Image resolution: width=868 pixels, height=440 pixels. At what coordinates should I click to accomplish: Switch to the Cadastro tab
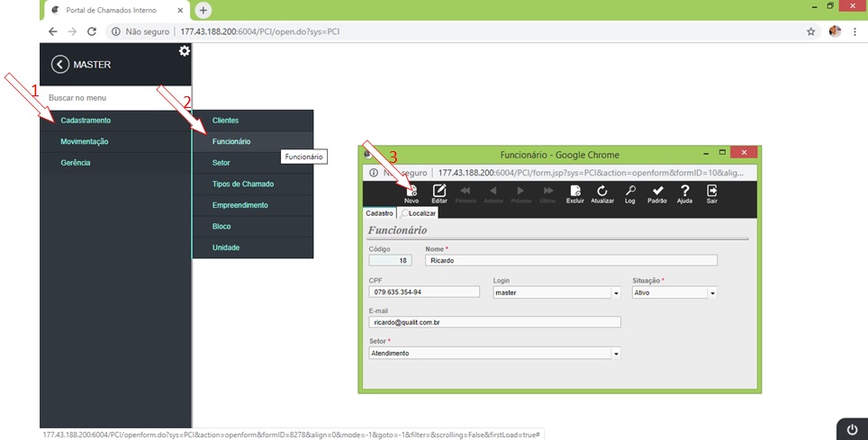coord(379,213)
